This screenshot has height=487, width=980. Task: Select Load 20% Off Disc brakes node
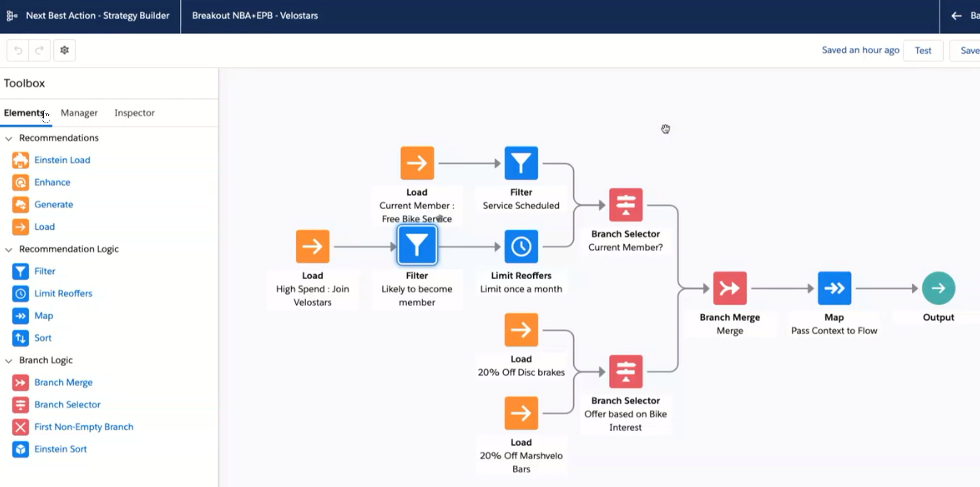point(521,330)
